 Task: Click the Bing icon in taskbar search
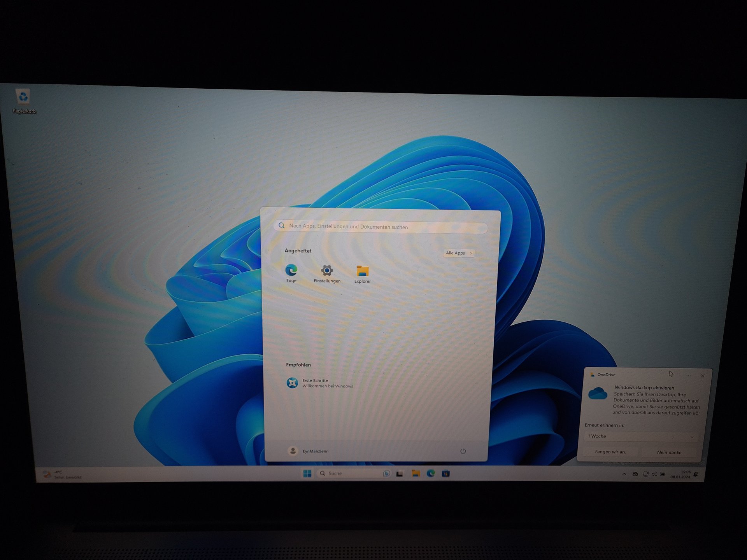click(x=386, y=473)
